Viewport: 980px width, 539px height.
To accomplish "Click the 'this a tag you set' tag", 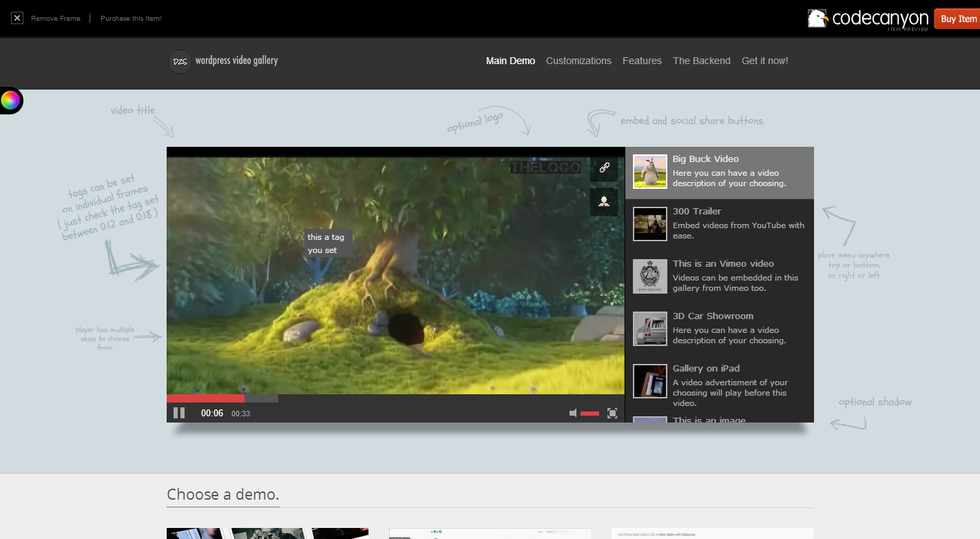I will (x=328, y=243).
